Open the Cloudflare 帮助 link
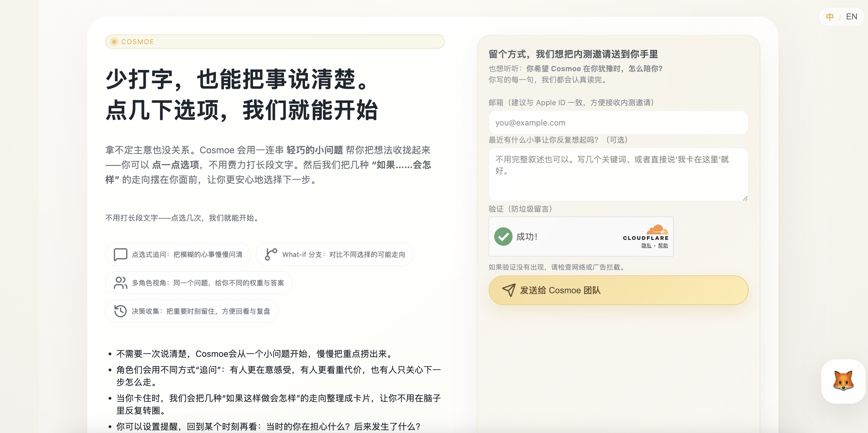The image size is (868, 433). coord(663,246)
